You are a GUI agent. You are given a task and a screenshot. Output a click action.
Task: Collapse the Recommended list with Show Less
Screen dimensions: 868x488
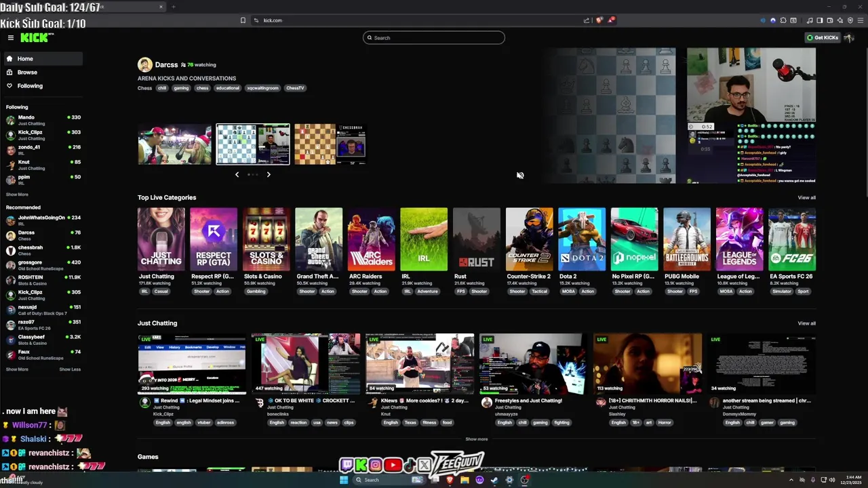70,369
